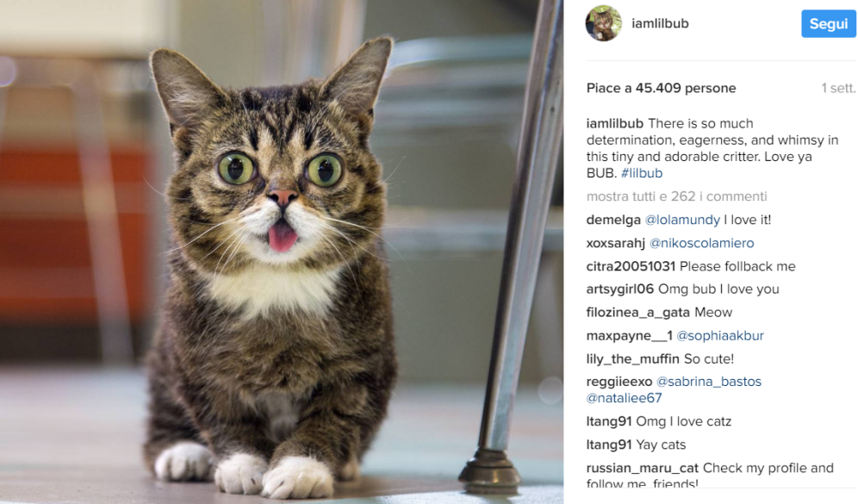Click the Lil Bub cat photo
The image size is (858, 504).
282,252
